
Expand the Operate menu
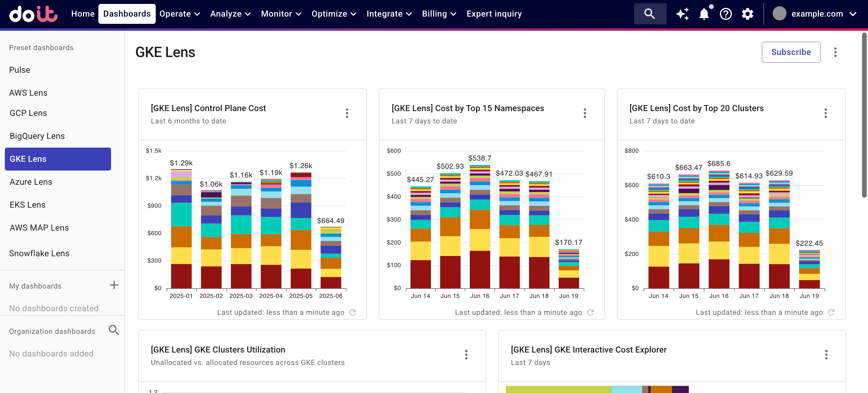[x=180, y=14]
